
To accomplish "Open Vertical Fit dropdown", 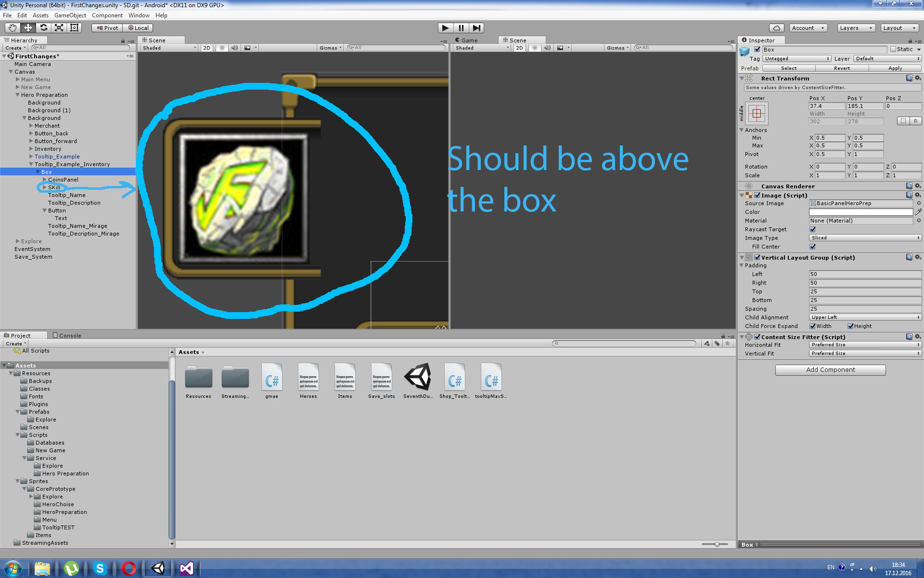I will [865, 354].
